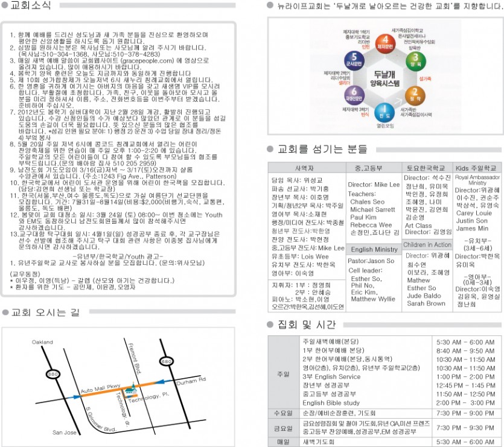Image resolution: width=504 pixels, height=447 pixels.
Task: Click the orange circle numbered 2 정착
Action: [x=415, y=95]
